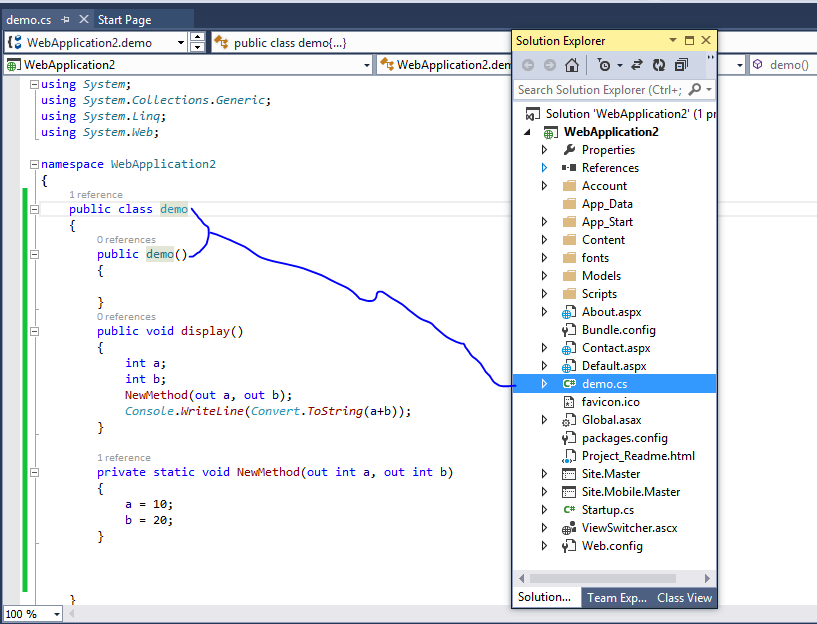Click the Project_Readme.html file icon
Screen dimensions: 817x624
click(568, 456)
